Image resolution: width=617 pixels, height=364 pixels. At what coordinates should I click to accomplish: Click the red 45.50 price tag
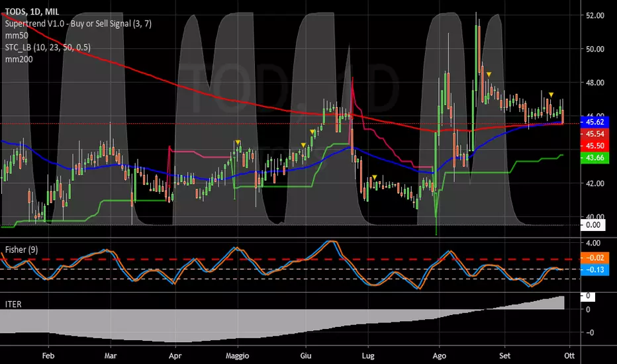tap(594, 146)
